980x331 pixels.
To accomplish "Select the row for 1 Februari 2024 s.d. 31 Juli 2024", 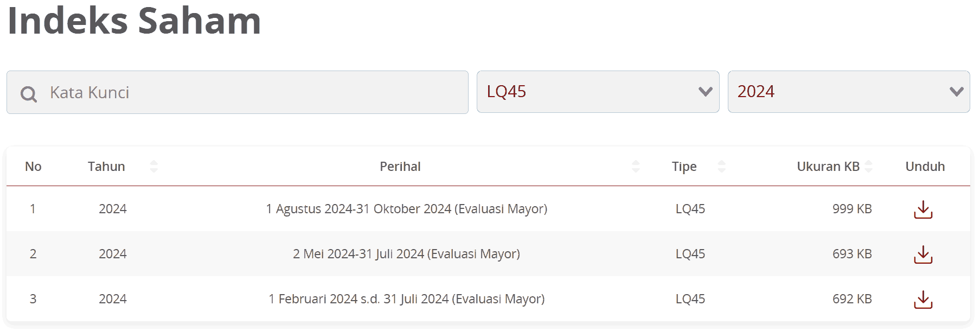I will [406, 299].
